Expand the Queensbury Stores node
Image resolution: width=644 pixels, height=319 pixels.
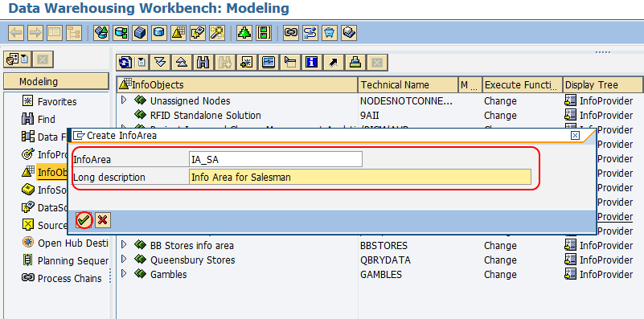pos(124,260)
